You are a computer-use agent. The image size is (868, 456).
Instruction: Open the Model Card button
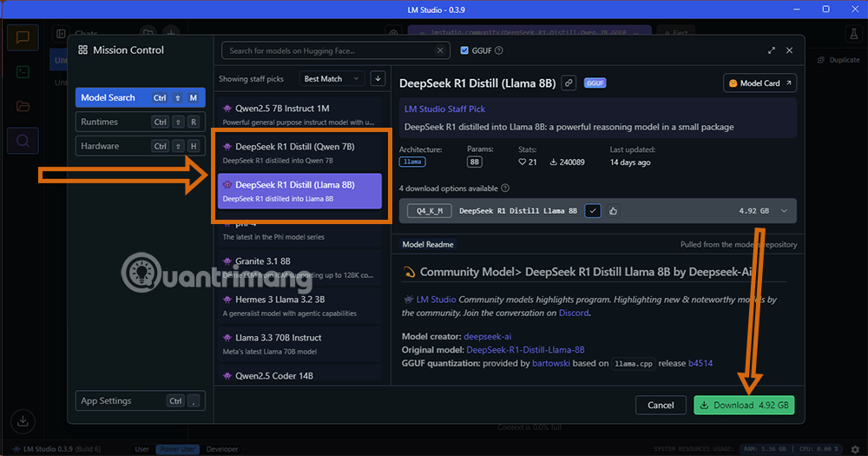click(x=760, y=83)
